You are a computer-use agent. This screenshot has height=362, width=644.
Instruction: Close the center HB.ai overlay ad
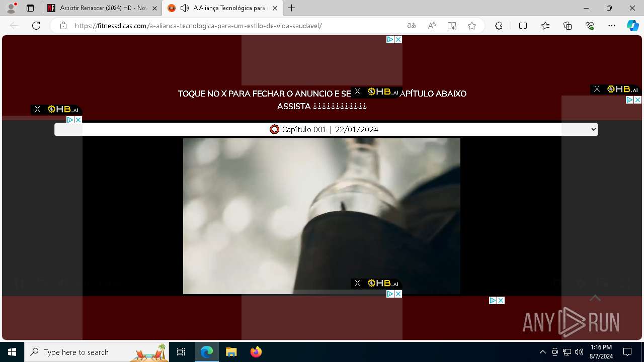coord(357,92)
